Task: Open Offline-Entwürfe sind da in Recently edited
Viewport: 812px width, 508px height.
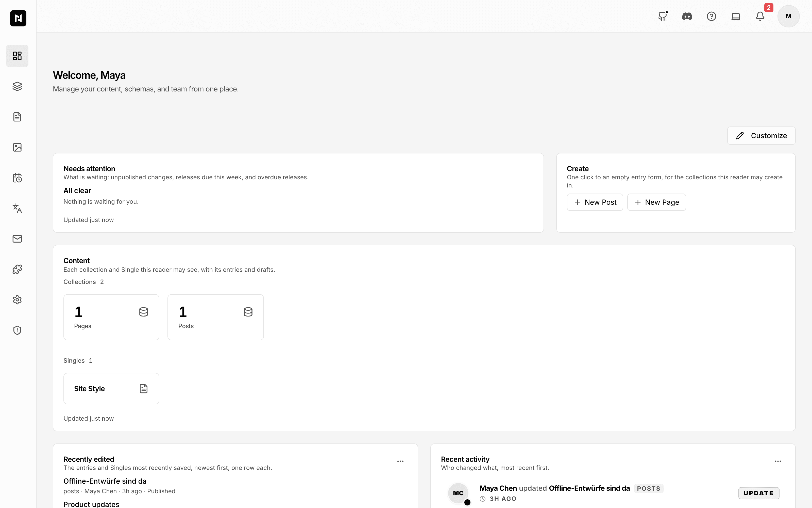Action: 105,481
